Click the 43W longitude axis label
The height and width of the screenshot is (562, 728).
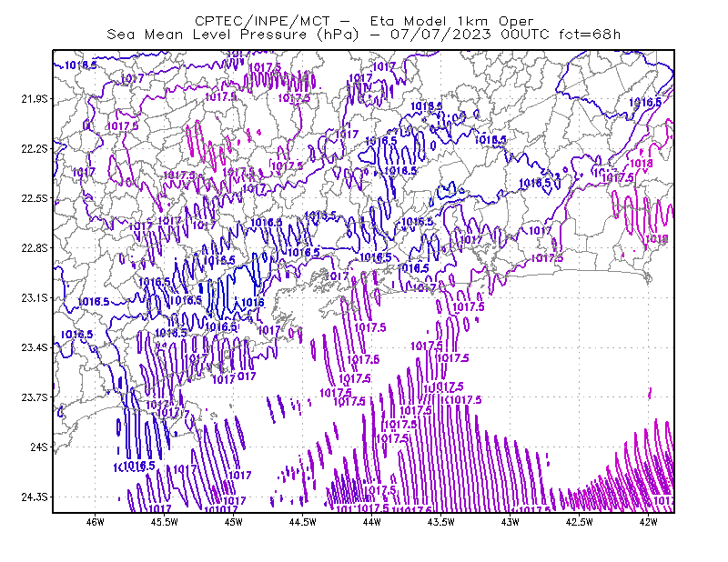(x=511, y=522)
